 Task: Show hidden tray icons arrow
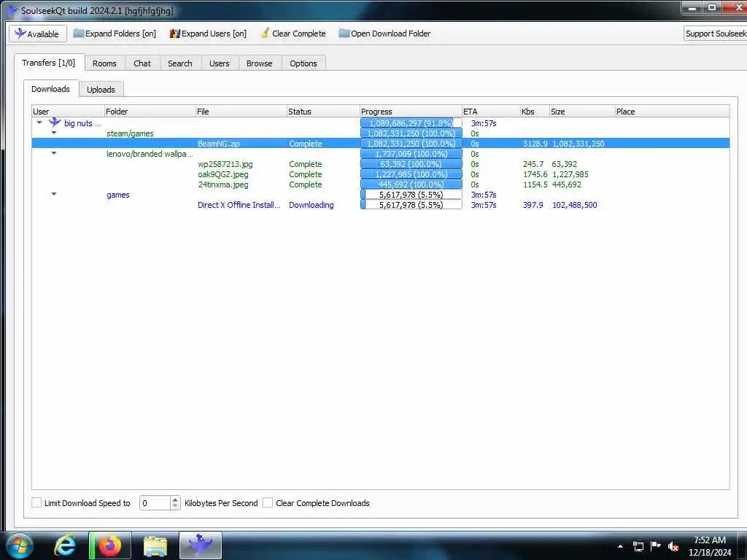[x=620, y=546]
